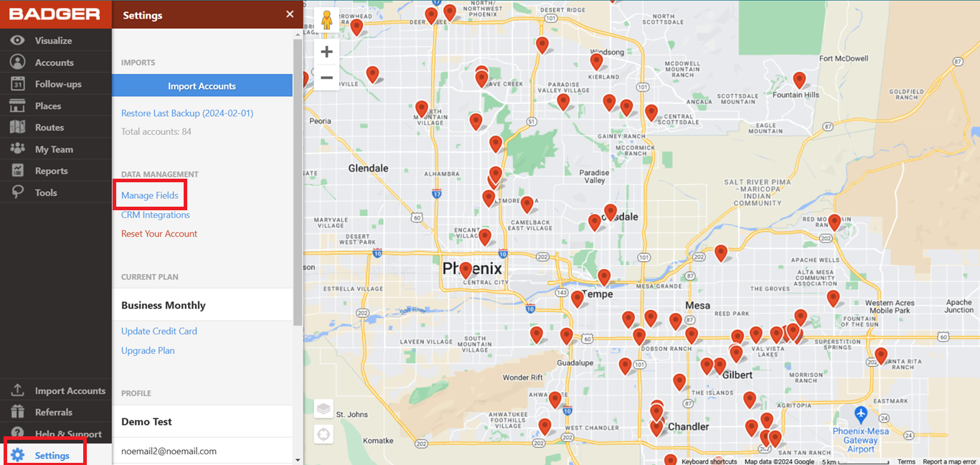Go to Follow-ups section
Image resolution: width=980 pixels, height=465 pixels.
(x=56, y=84)
